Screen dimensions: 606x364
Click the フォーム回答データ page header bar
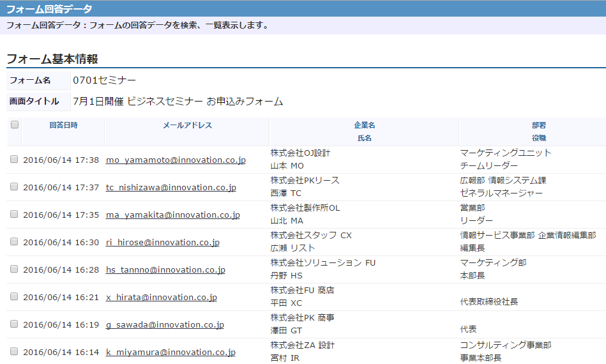click(303, 8)
